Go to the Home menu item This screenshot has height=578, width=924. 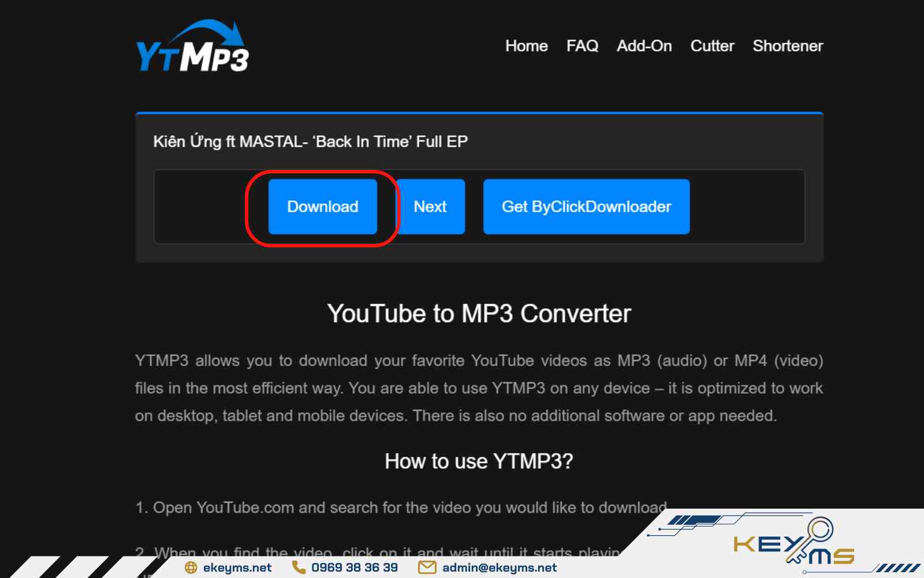point(526,46)
